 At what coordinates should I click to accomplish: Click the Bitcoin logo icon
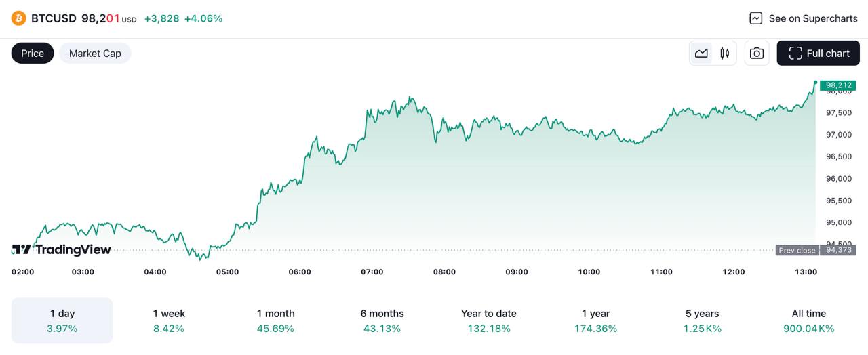(18, 18)
